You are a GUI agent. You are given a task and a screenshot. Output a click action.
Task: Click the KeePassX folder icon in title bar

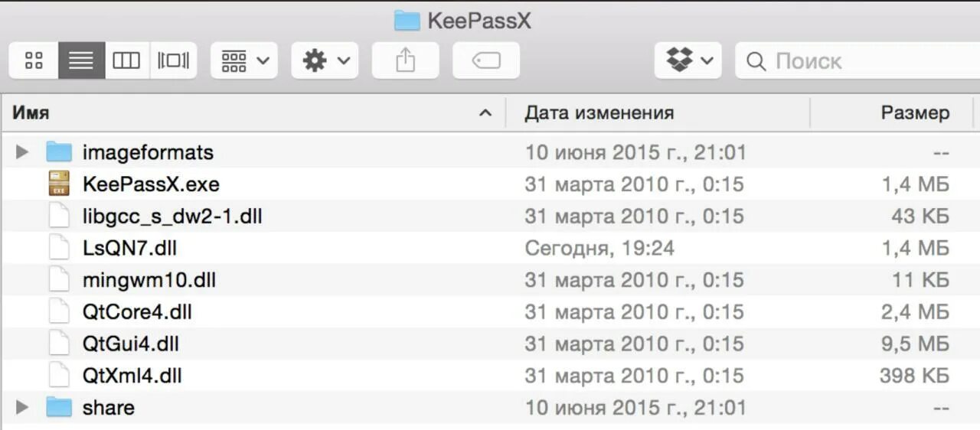click(x=407, y=21)
